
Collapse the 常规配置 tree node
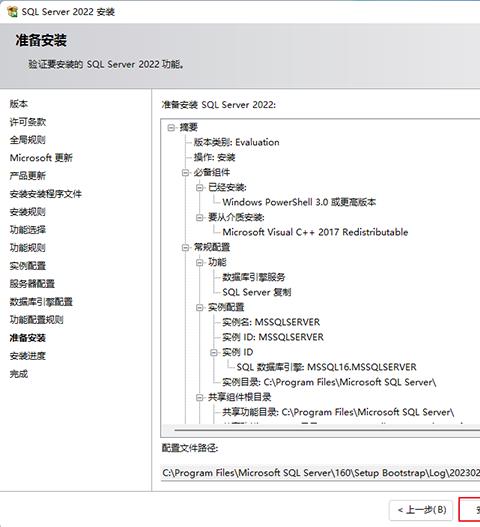click(x=186, y=247)
